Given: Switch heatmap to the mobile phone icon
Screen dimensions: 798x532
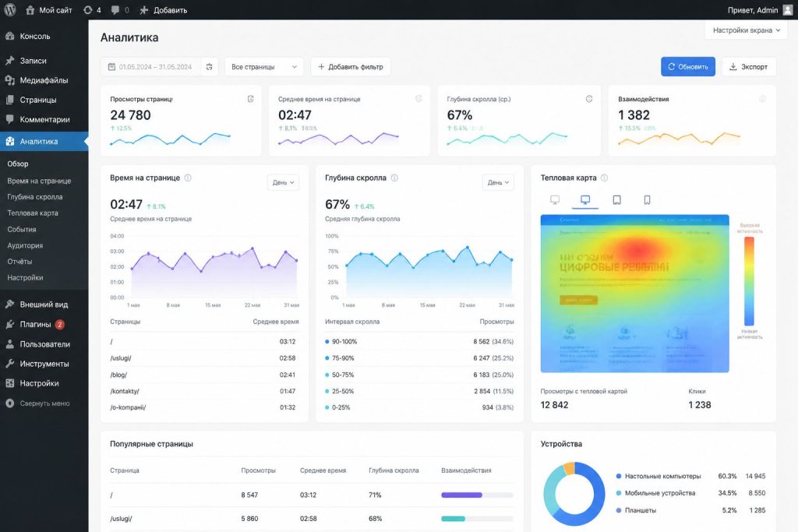Looking at the screenshot, I should click(647, 200).
